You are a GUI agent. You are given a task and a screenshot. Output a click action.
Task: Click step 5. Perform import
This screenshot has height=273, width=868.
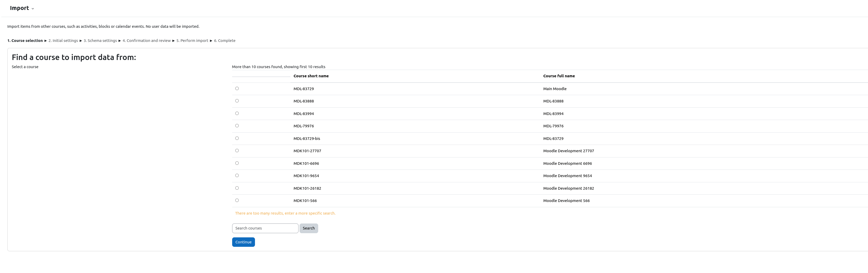192,41
